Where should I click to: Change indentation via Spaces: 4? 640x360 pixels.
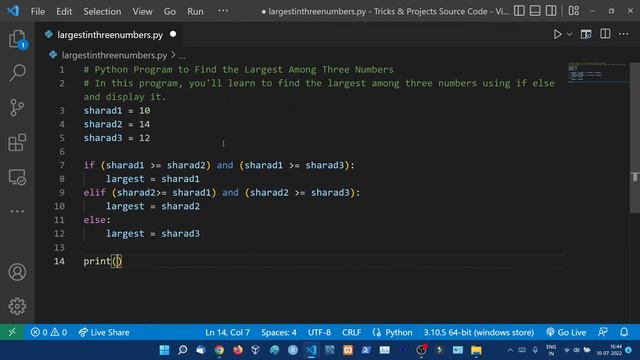point(279,332)
